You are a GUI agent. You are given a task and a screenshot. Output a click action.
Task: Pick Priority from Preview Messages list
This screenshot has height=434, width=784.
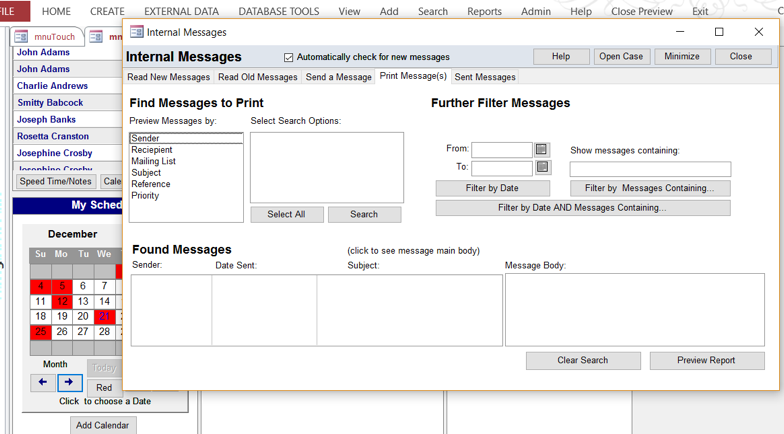[145, 196]
